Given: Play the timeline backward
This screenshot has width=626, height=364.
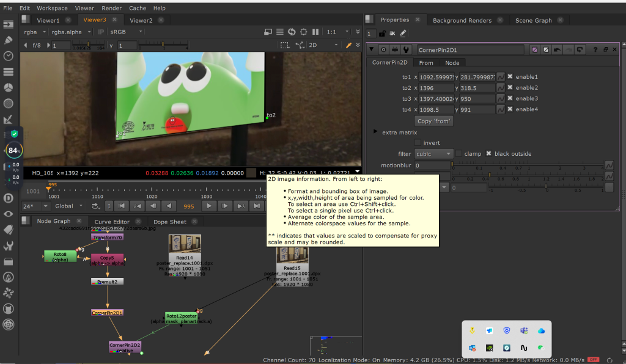Looking at the screenshot, I should tap(169, 206).
